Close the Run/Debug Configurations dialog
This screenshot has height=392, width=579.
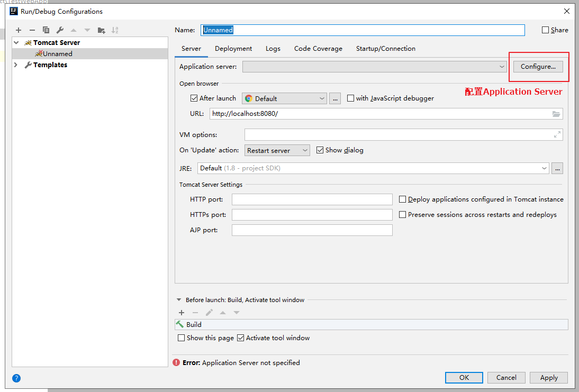tap(566, 11)
